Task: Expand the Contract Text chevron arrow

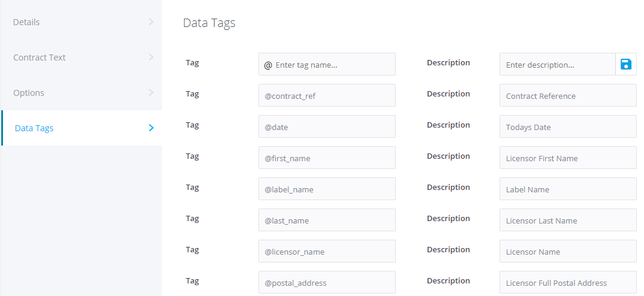Action: pyautogui.click(x=151, y=58)
